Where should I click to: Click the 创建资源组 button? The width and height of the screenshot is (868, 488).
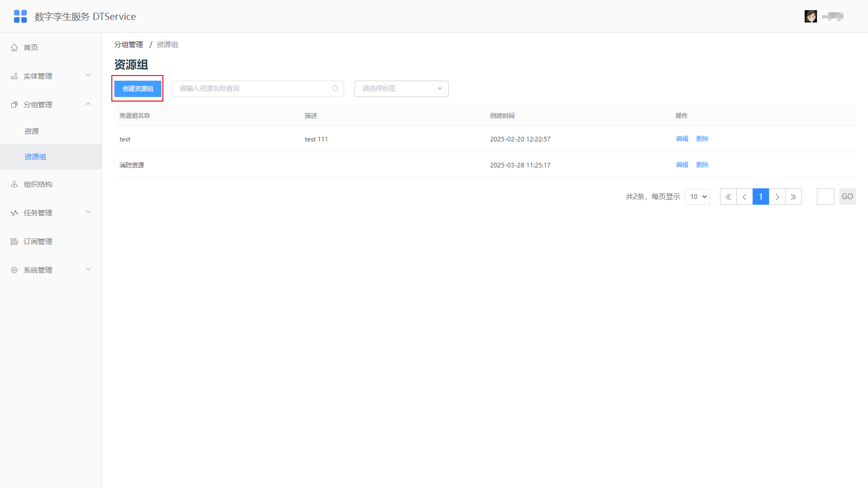(138, 89)
